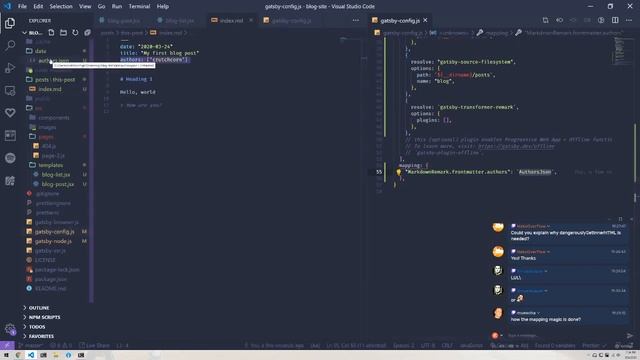Open Run menu
This screenshot has height=360, width=640.
(117, 6)
